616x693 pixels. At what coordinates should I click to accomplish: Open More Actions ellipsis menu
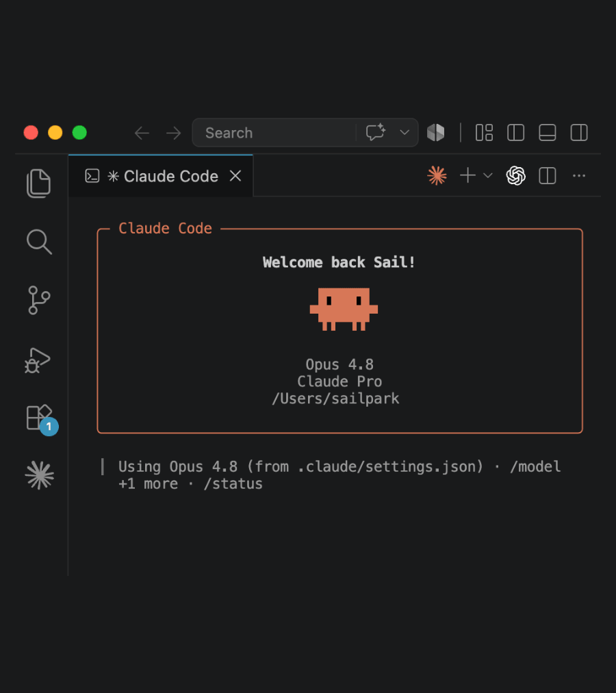pyautogui.click(x=579, y=176)
